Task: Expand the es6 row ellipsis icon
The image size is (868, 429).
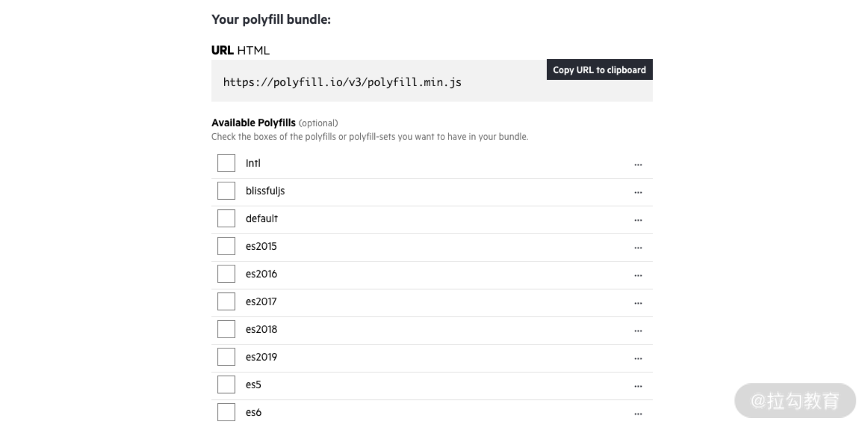Action: [x=638, y=414]
